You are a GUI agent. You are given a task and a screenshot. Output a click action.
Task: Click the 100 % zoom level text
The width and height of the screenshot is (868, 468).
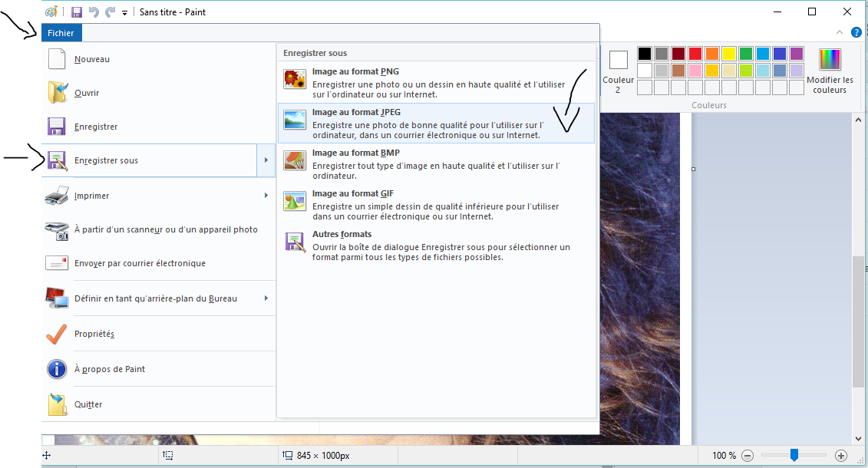tap(724, 456)
